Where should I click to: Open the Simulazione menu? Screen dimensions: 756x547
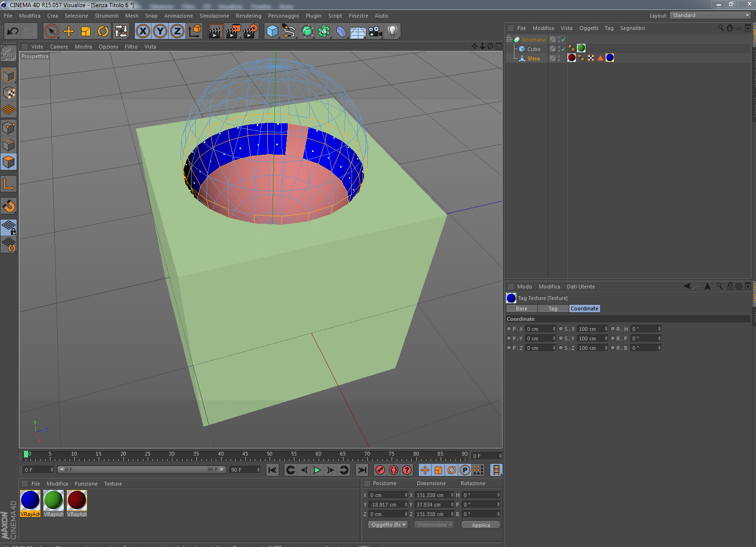point(214,16)
